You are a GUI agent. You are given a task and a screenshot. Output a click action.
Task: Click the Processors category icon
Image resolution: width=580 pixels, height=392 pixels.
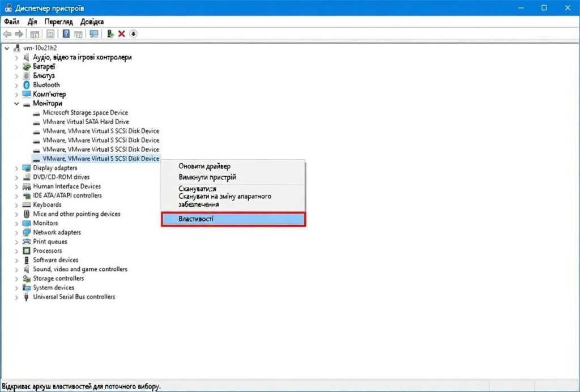(27, 251)
